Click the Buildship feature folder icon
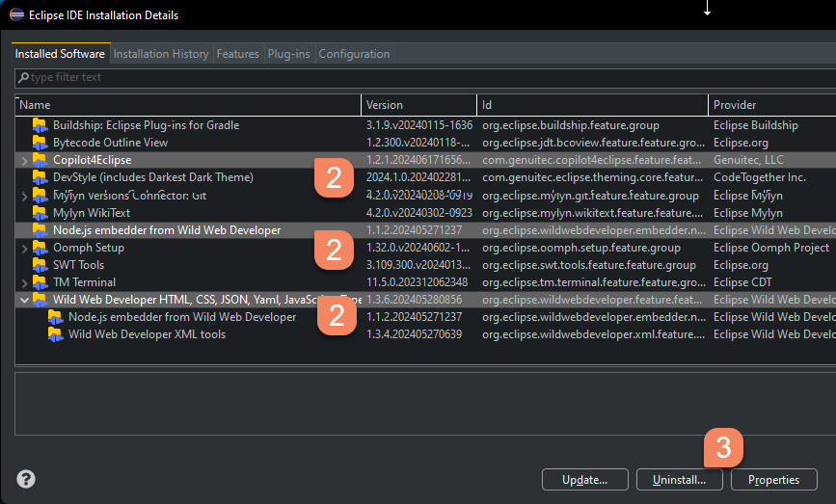The height and width of the screenshot is (504, 836). tap(40, 125)
